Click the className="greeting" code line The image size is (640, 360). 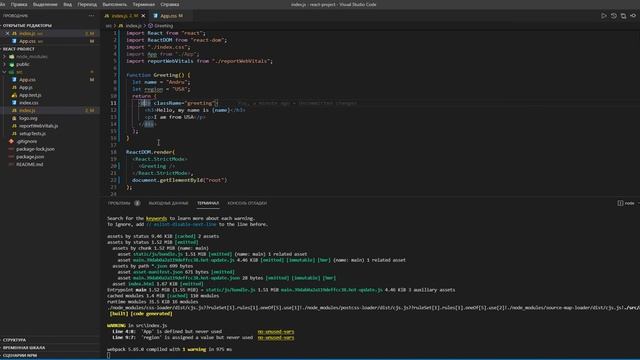point(179,103)
